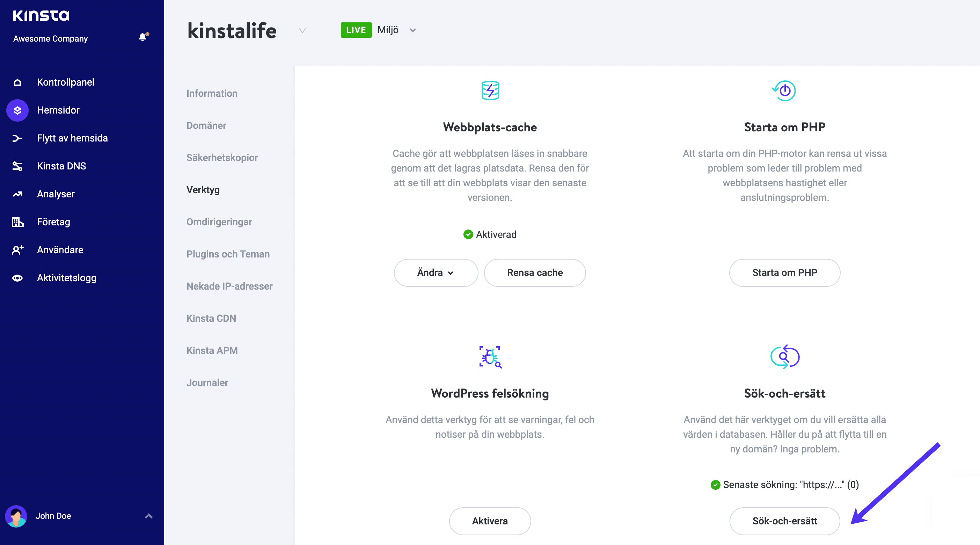This screenshot has width=980, height=545.
Task: Go to Användare page
Action: tap(60, 250)
